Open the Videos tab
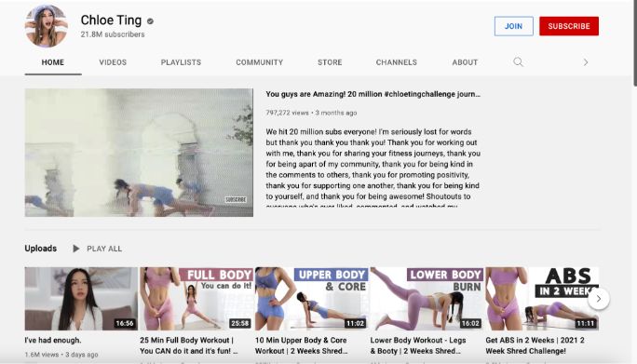 pos(113,62)
